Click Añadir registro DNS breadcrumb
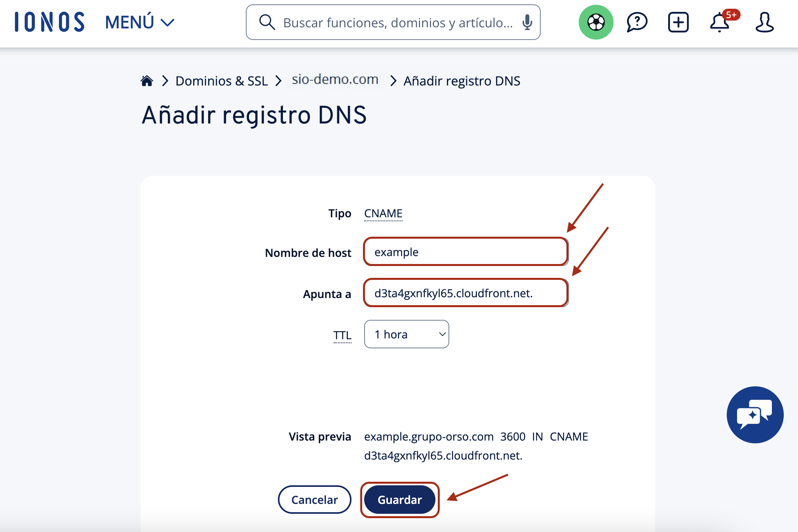 click(x=462, y=81)
